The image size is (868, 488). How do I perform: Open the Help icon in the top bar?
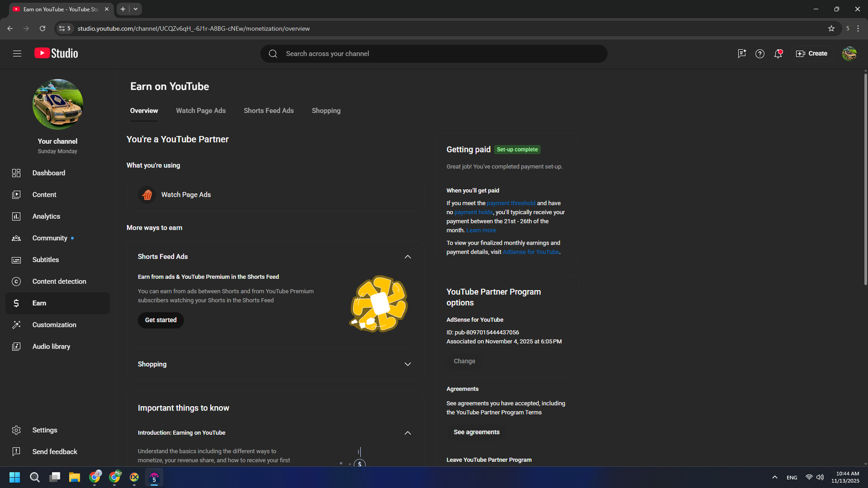coord(760,54)
